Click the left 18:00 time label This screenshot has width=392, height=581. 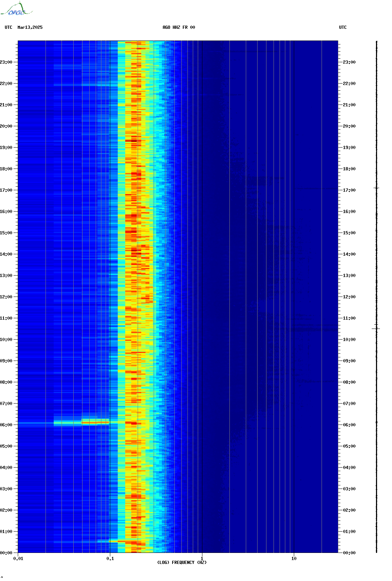(6, 169)
